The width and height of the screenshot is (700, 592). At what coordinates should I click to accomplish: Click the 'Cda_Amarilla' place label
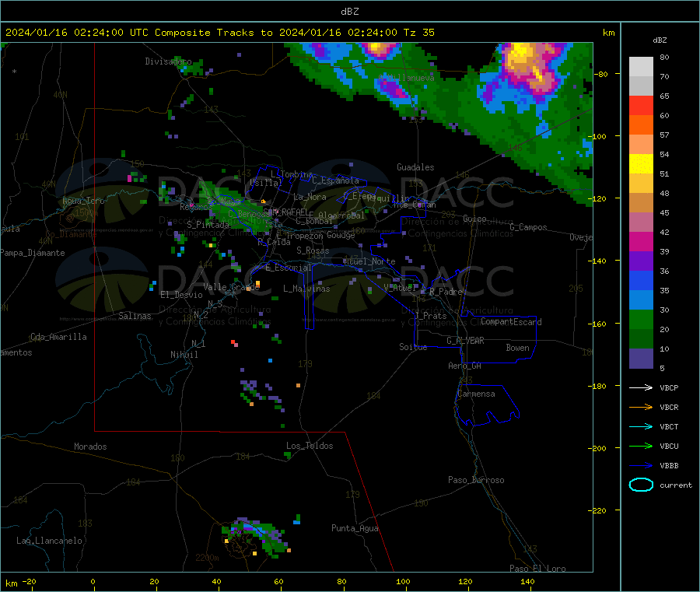[x=58, y=337]
